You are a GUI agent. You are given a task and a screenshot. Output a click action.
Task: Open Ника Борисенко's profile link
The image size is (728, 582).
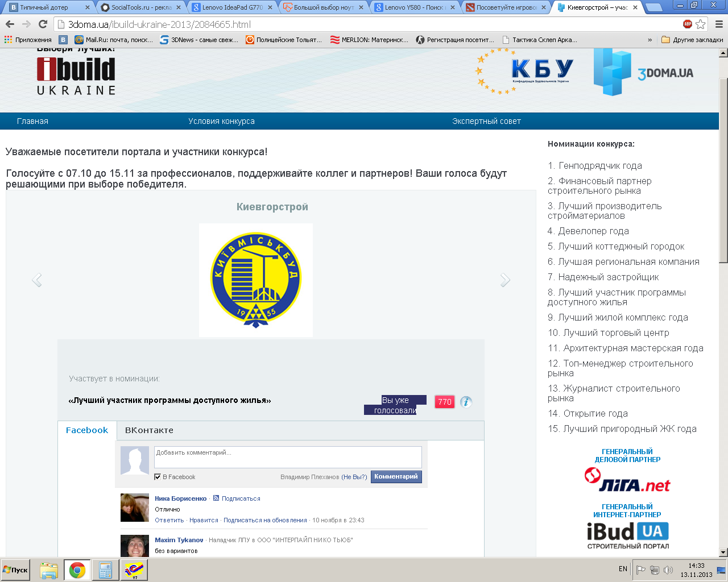[181, 498]
